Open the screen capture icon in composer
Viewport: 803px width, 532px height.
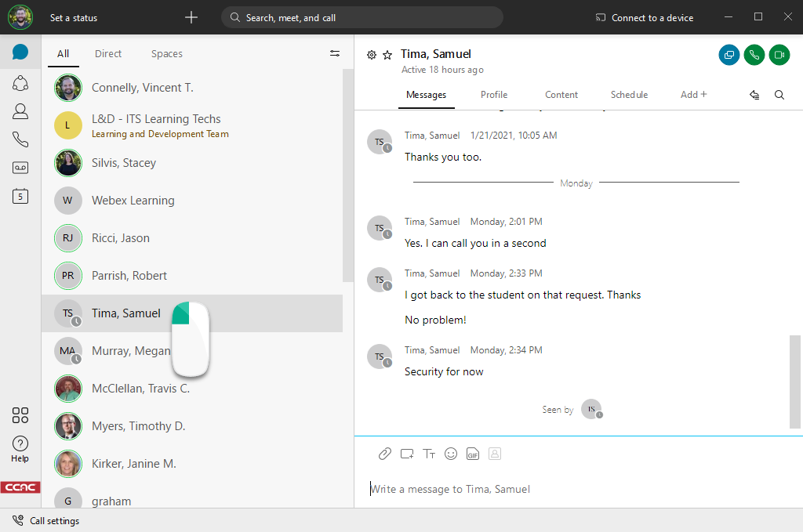pos(407,454)
